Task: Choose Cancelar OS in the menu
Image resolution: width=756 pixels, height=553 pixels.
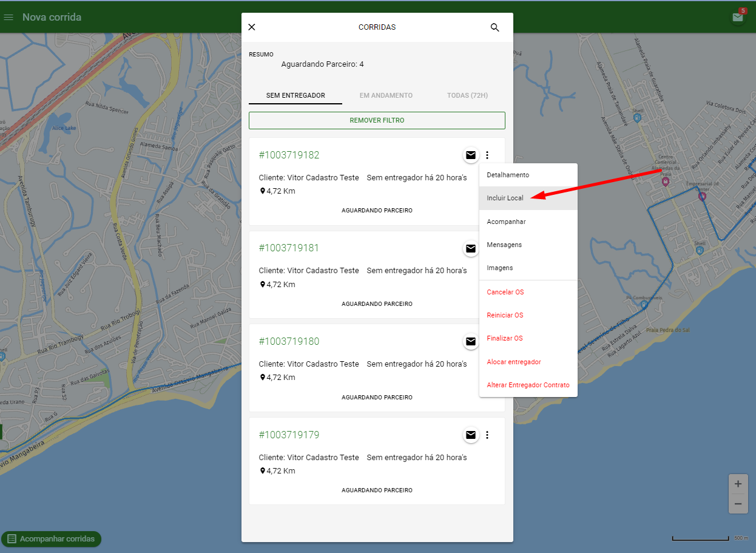Action: point(528,292)
